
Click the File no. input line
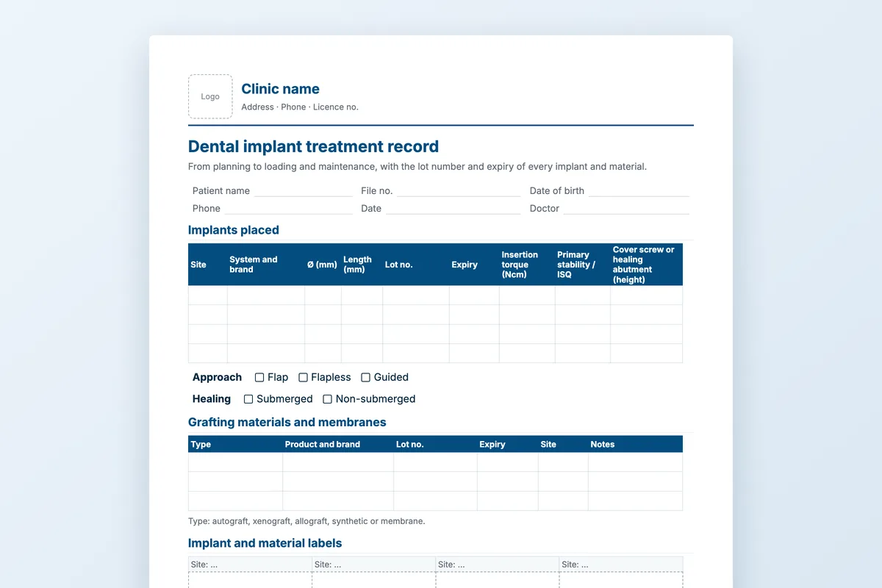click(459, 191)
